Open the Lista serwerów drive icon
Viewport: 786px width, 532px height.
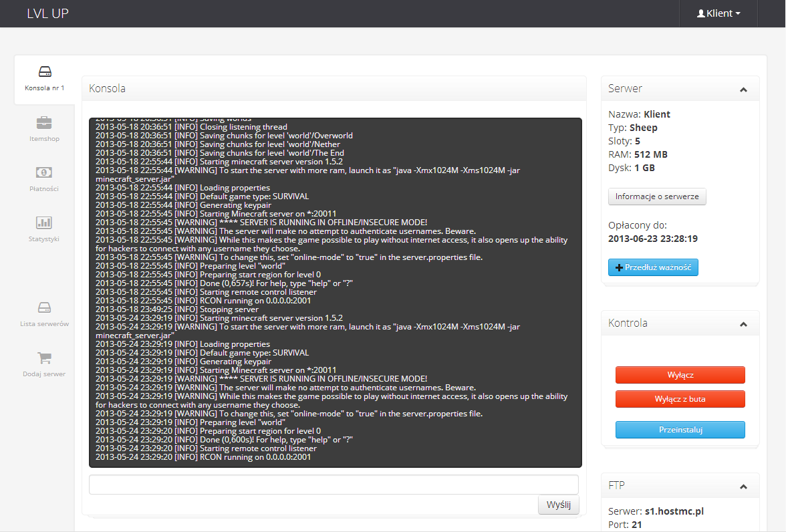pos(44,307)
